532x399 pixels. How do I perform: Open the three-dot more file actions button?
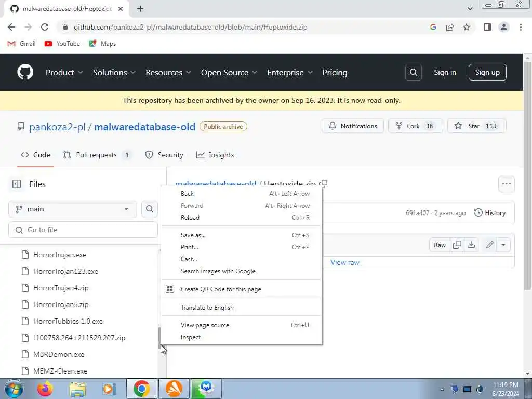click(x=506, y=184)
